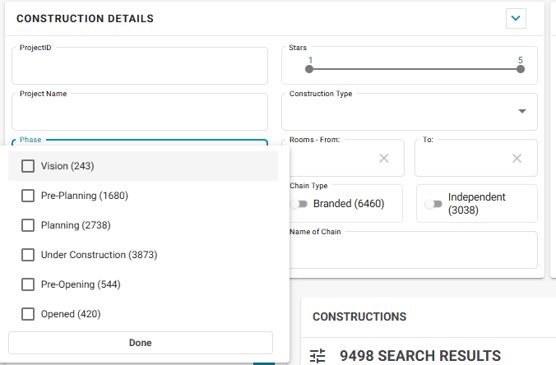
Task: Toggle the Branded (6460) switch
Action: point(299,204)
